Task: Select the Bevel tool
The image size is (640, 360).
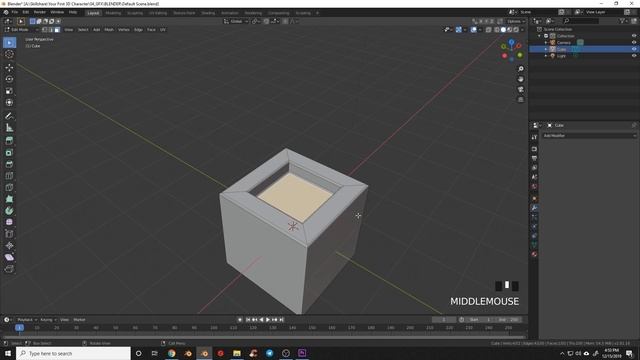Action: 9,164
